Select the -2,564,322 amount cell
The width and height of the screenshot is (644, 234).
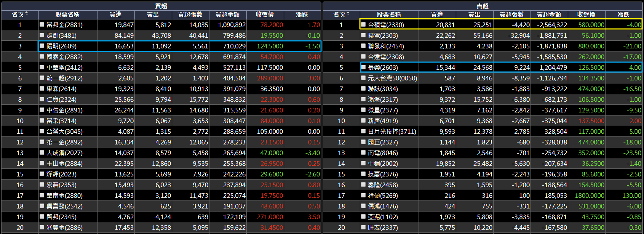click(x=552, y=25)
